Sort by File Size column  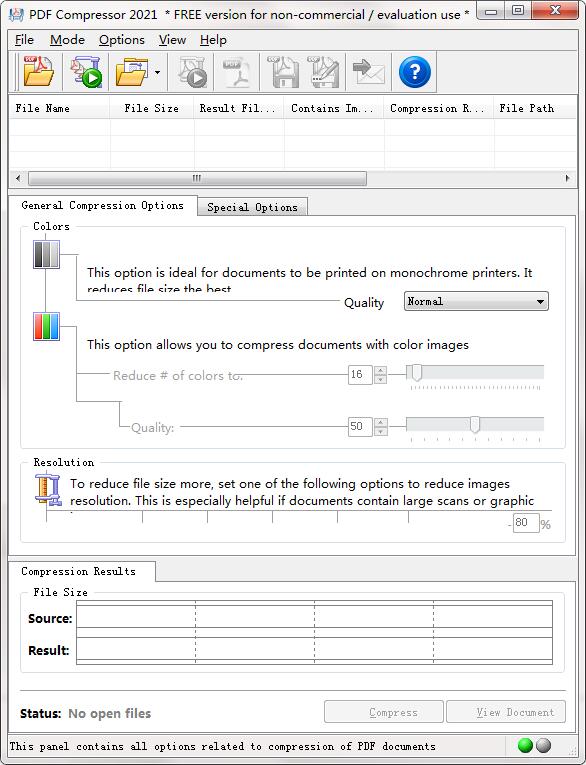[x=152, y=108]
